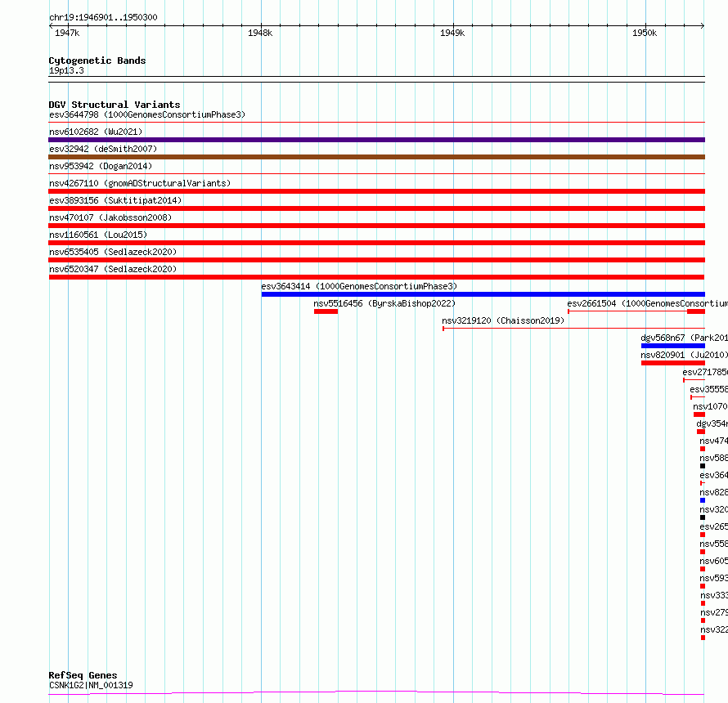
Task: Open the DGV Structural Variants track title
Action: tap(115, 105)
